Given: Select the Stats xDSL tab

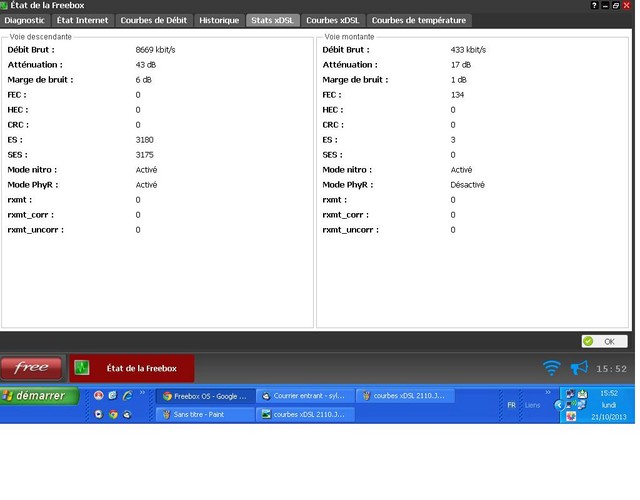Looking at the screenshot, I should [272, 20].
